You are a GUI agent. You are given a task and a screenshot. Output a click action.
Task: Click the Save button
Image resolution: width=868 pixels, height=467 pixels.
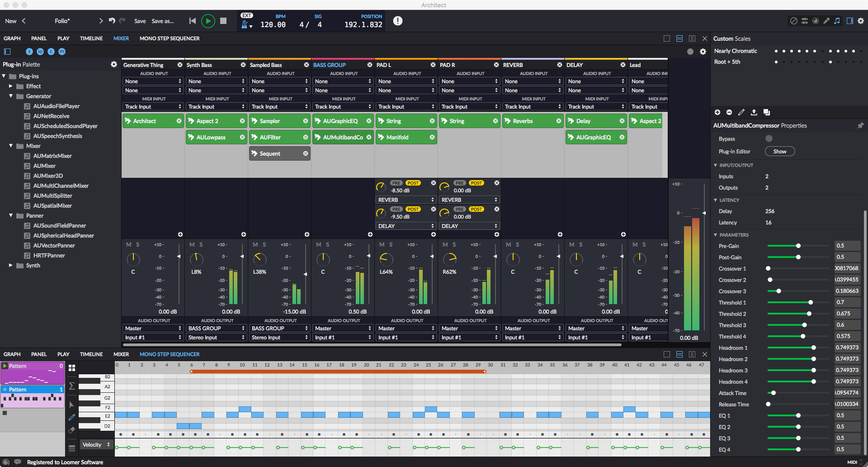click(140, 21)
